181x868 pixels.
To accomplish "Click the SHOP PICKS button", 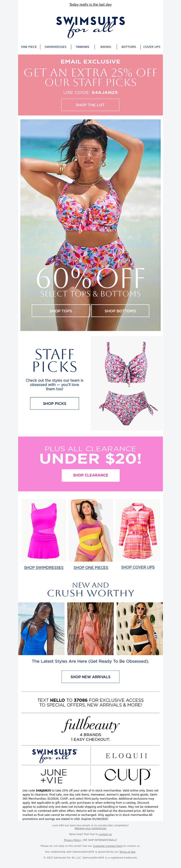I will click(54, 403).
